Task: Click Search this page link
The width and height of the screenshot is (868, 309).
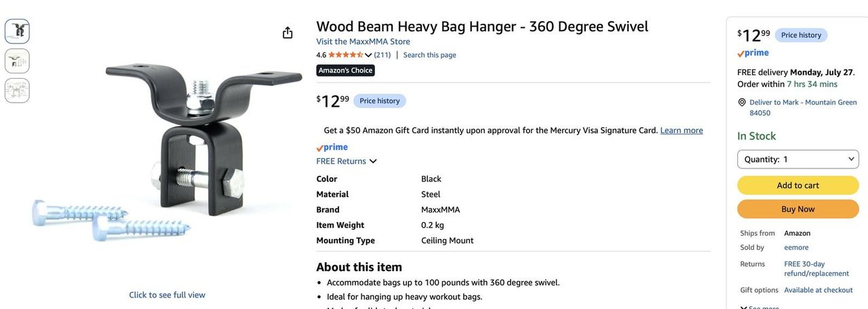Action: coord(430,55)
